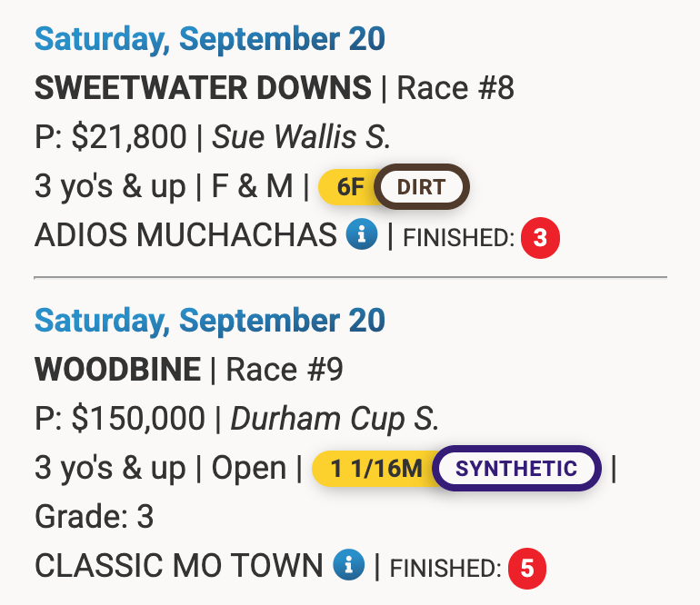Click the red finished position 3 badge
Image resolution: width=700 pixels, height=605 pixels.
(540, 238)
